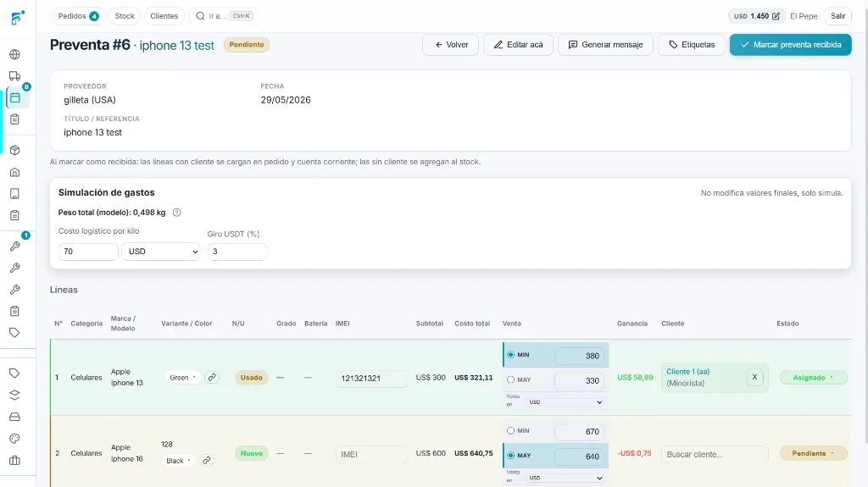Viewport: 868px width, 487px height.
Task: Click the edit icon next to USD 1.450
Action: pyautogui.click(x=776, y=16)
